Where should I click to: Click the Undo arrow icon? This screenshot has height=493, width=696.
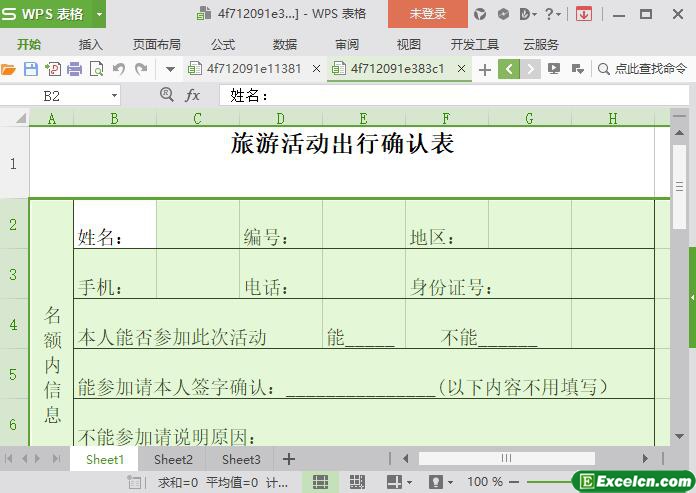coord(119,69)
